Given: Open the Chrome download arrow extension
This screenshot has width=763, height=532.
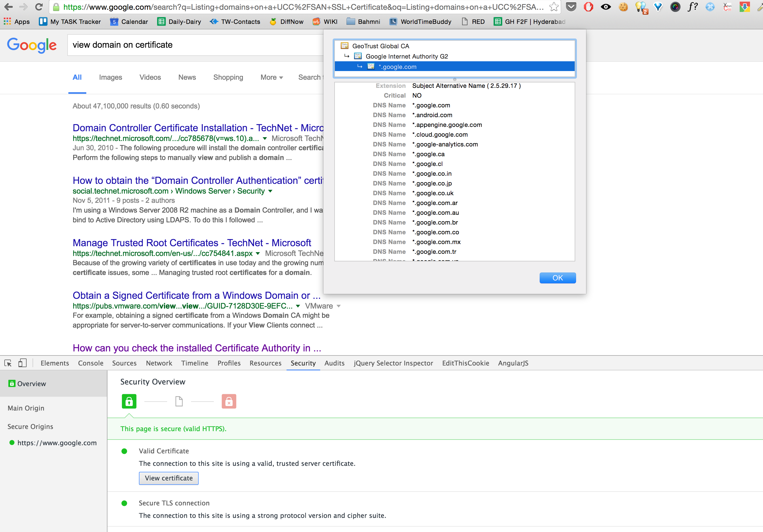Looking at the screenshot, I should point(744,7).
